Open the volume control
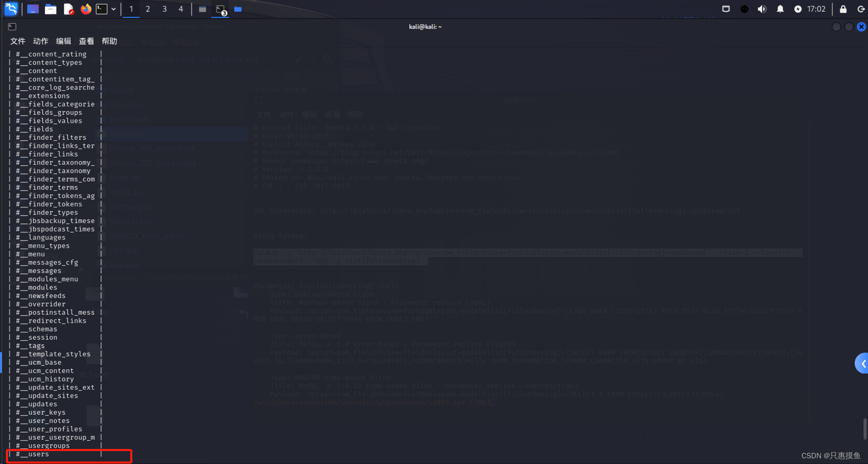This screenshot has height=464, width=868. click(762, 9)
